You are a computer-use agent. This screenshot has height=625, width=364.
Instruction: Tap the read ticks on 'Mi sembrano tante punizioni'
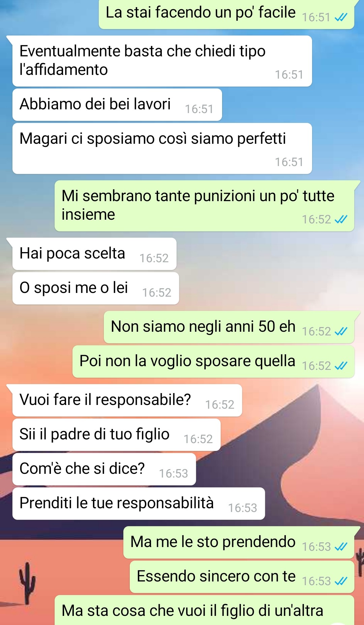(341, 220)
